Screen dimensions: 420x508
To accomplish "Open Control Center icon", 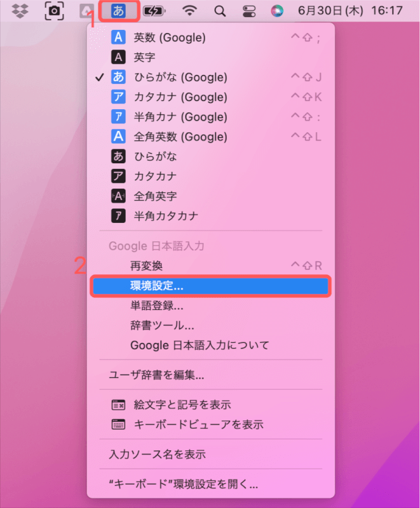I will [x=249, y=11].
